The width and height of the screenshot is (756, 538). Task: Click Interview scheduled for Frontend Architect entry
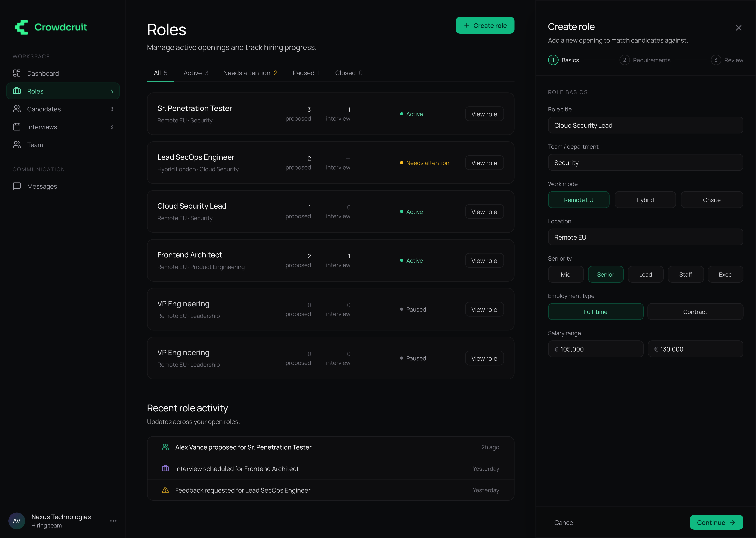click(330, 468)
